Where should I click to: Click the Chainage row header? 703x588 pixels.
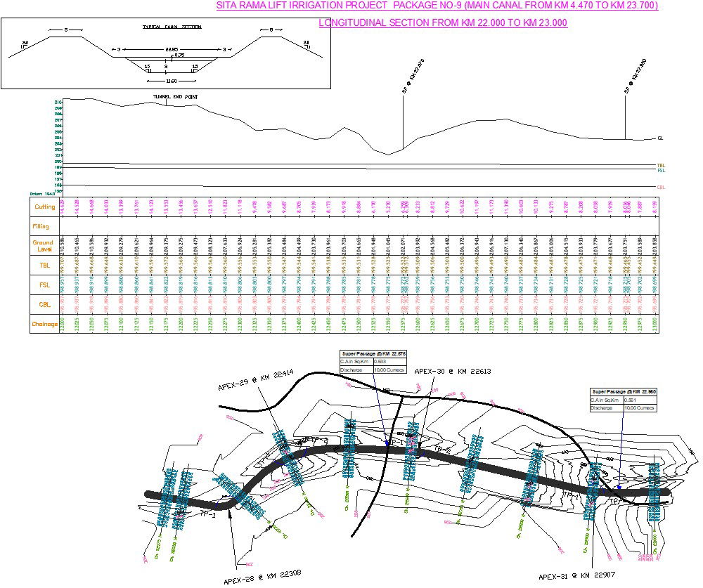point(45,324)
